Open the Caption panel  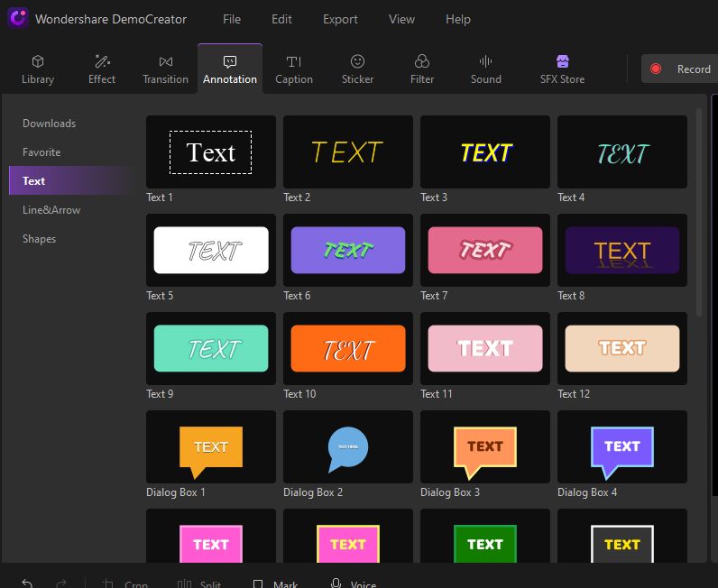(x=294, y=69)
